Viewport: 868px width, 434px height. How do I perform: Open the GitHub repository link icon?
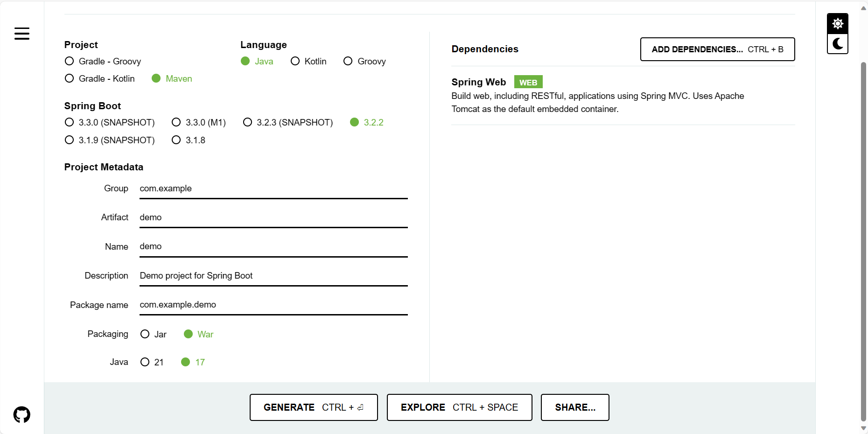point(22,414)
